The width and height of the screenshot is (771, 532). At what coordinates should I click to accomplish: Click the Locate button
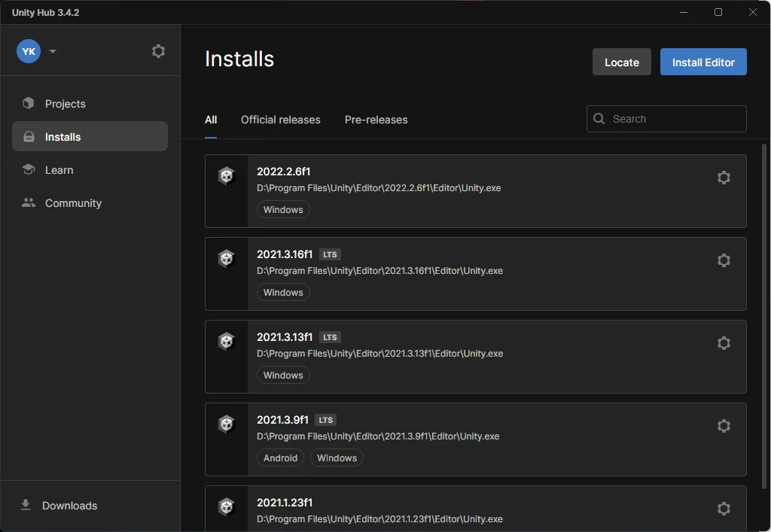[x=621, y=62]
